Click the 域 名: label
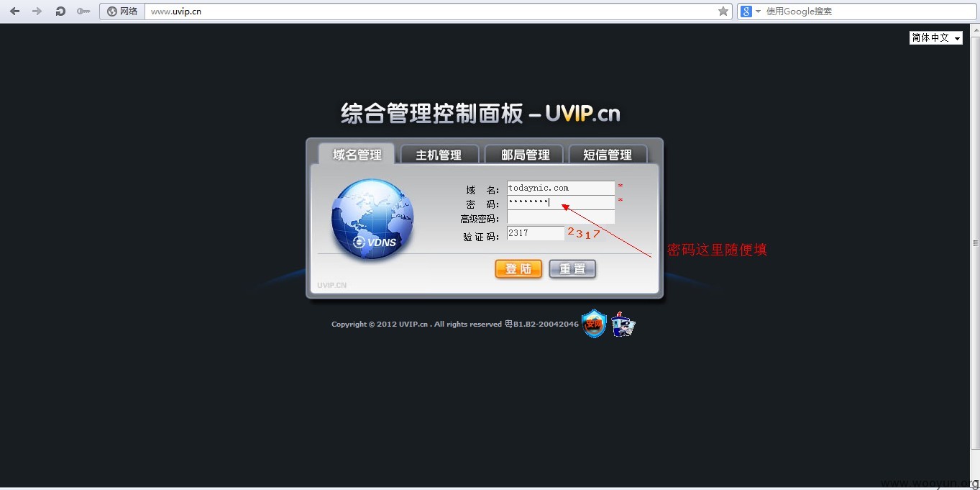The image size is (980, 490). pyautogui.click(x=482, y=190)
